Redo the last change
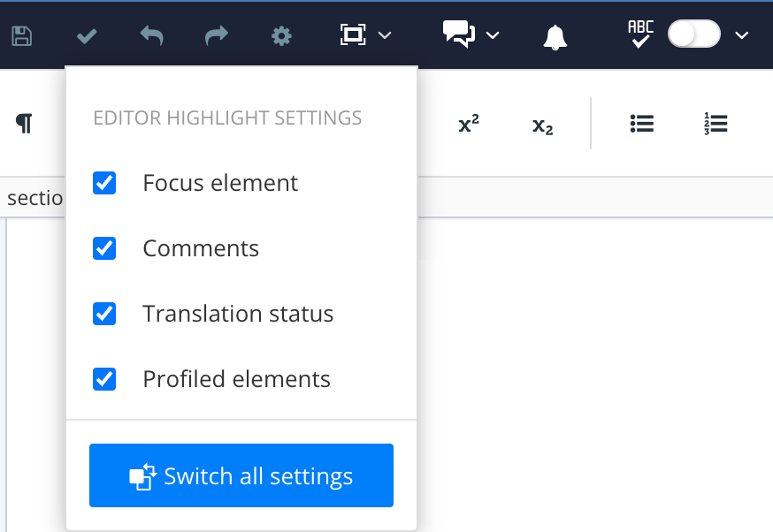773x532 pixels. pyautogui.click(x=216, y=35)
